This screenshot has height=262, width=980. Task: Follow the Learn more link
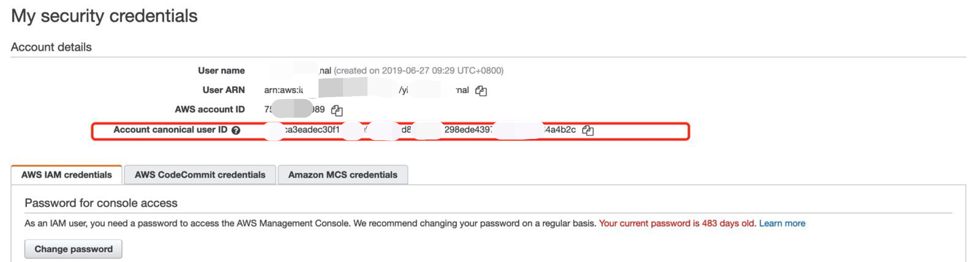click(x=782, y=223)
